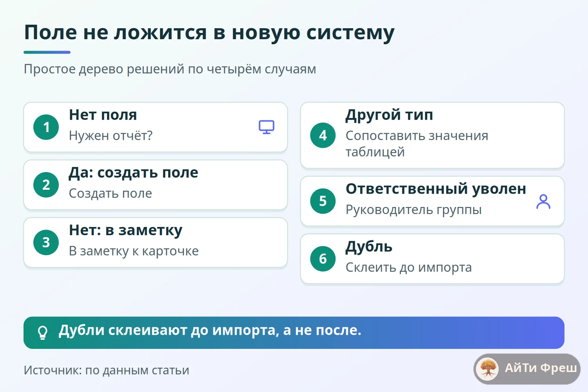The image size is (588, 392).
Task: Click the text "Руководитель группы"
Action: coord(414,210)
